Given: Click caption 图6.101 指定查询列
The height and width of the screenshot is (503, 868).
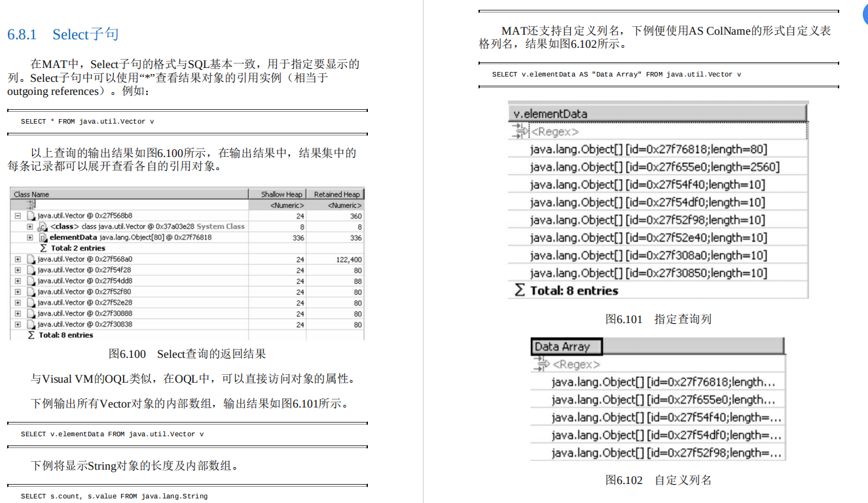Looking at the screenshot, I should point(658,319).
